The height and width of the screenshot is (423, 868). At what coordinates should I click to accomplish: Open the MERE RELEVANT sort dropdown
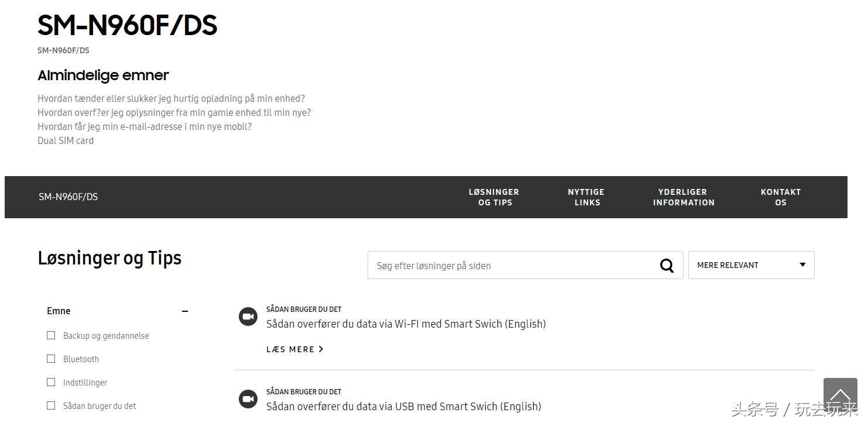coord(751,265)
